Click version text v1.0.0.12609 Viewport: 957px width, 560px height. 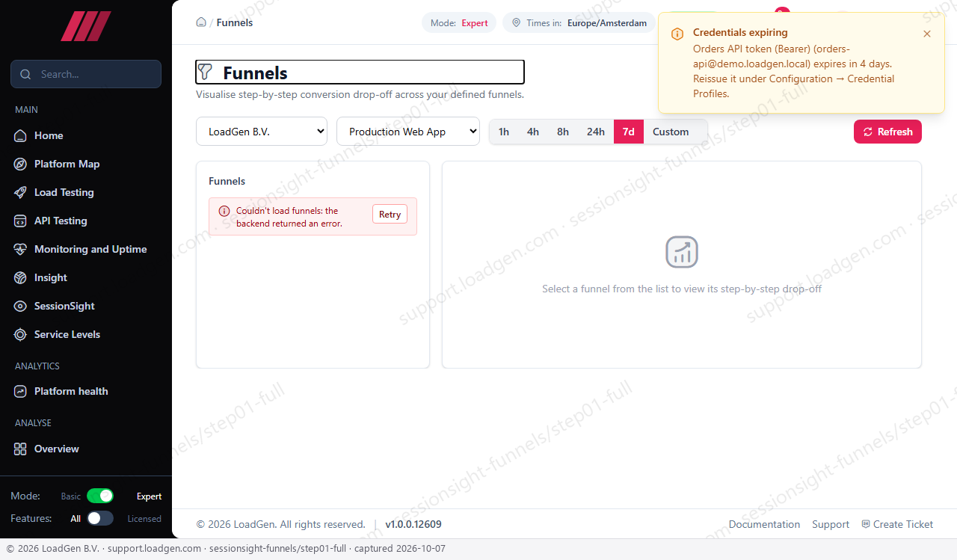click(x=413, y=524)
